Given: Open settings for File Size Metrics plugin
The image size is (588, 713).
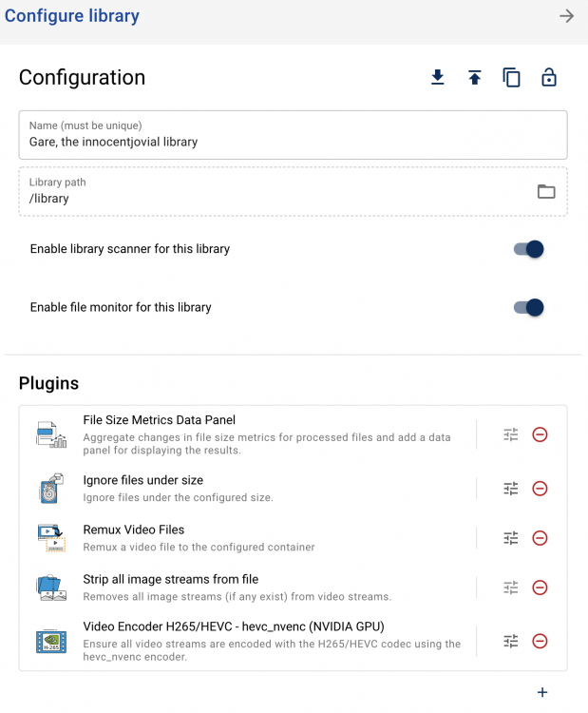Looking at the screenshot, I should [511, 434].
